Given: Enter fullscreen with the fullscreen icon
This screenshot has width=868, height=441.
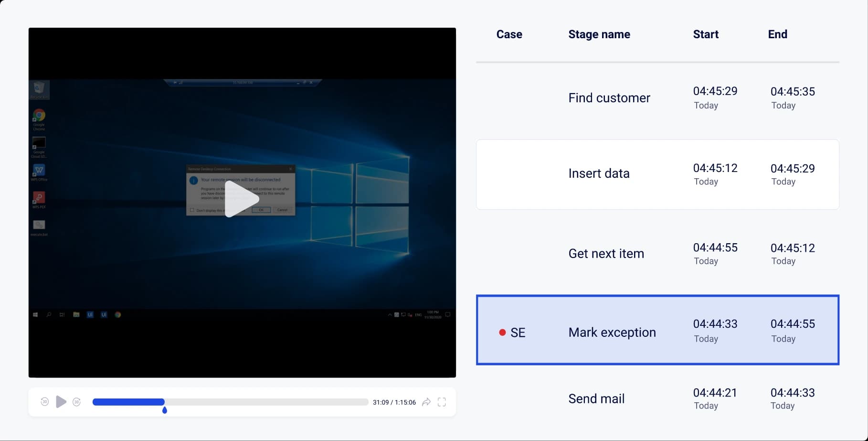Looking at the screenshot, I should [x=442, y=402].
